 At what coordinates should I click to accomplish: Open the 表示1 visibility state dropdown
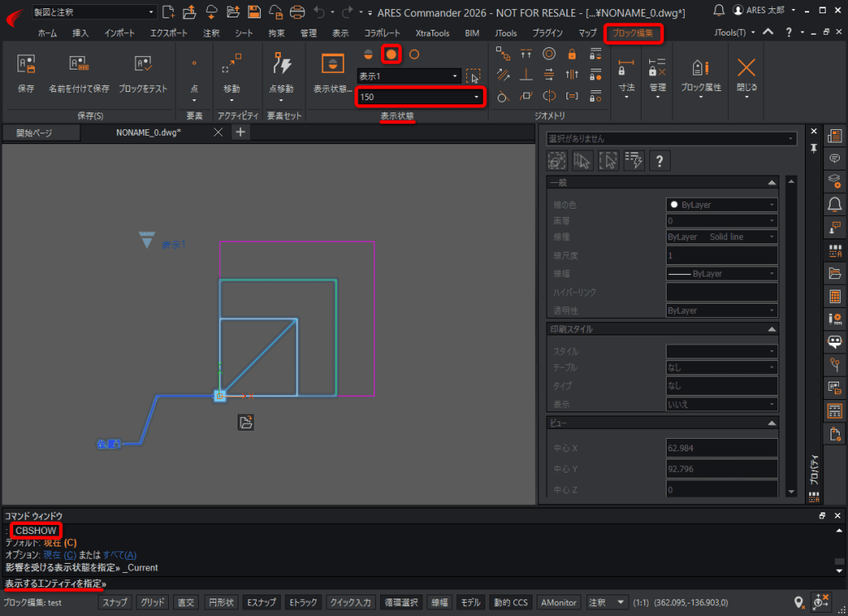408,76
